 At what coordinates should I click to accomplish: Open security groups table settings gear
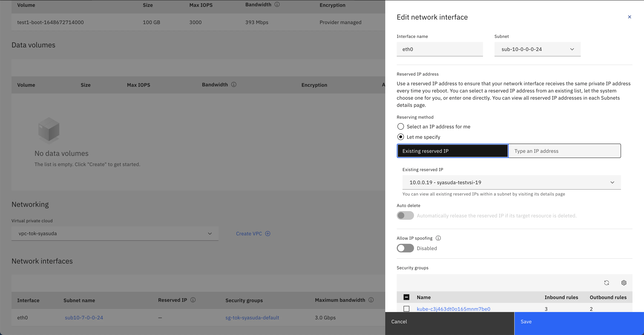point(624,283)
